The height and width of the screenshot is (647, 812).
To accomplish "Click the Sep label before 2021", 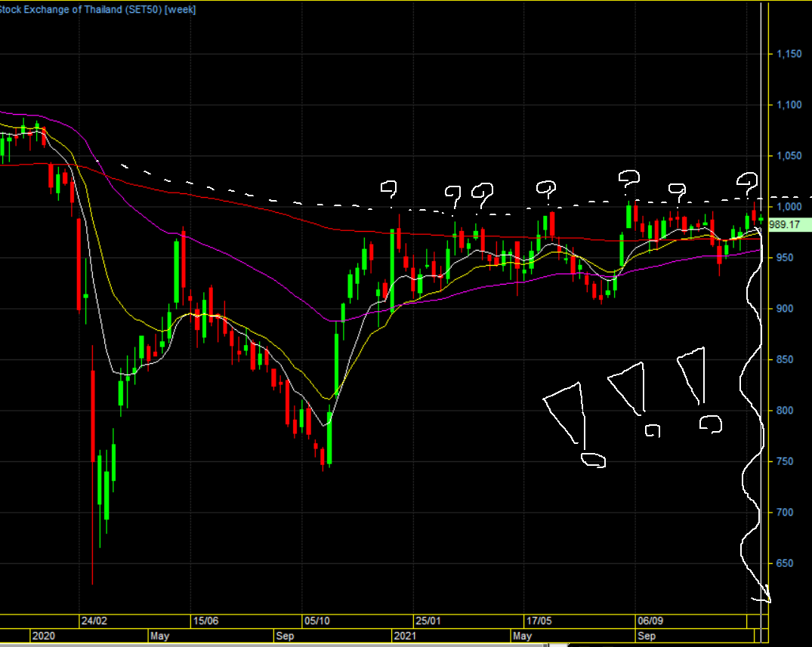I will point(285,636).
